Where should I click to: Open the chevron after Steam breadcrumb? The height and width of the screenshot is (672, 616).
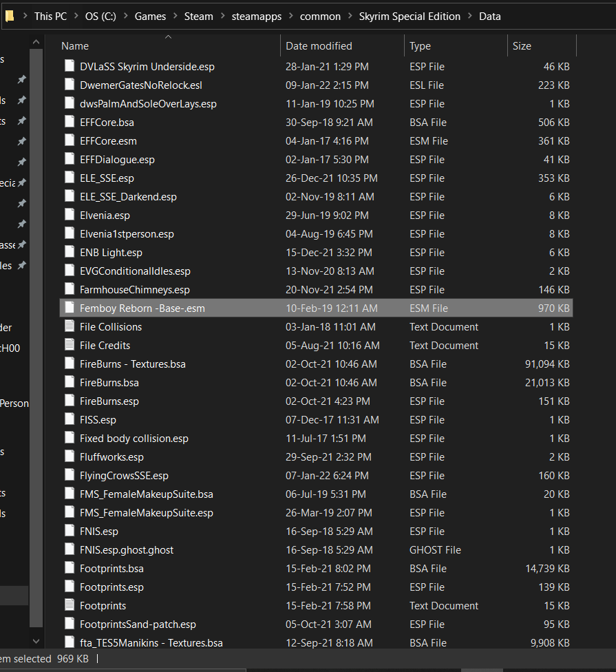tap(223, 16)
